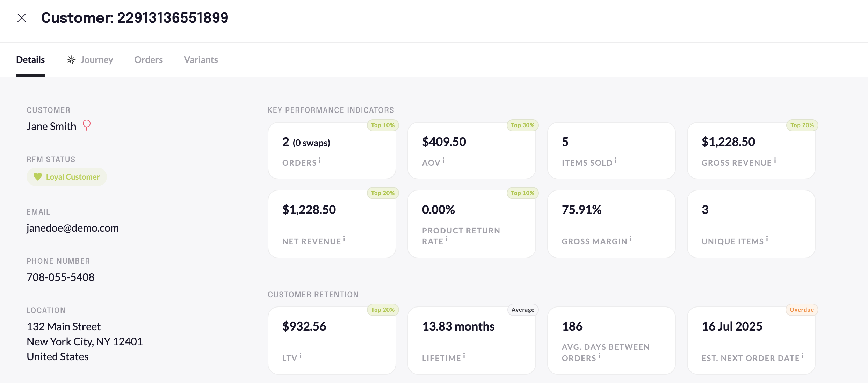The width and height of the screenshot is (868, 383).
Task: Close the customer detail panel
Action: (x=22, y=18)
